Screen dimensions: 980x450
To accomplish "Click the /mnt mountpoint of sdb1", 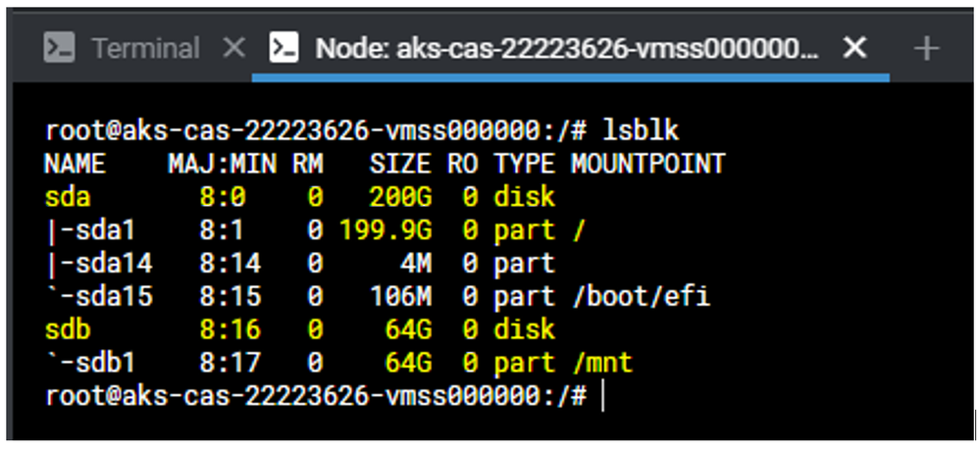I will (602, 364).
